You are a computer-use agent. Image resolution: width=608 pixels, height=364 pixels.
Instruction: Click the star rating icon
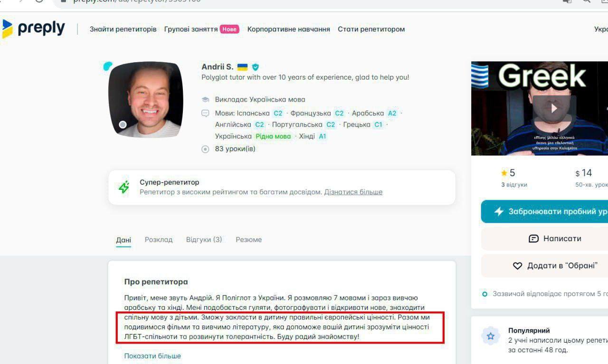click(x=504, y=173)
